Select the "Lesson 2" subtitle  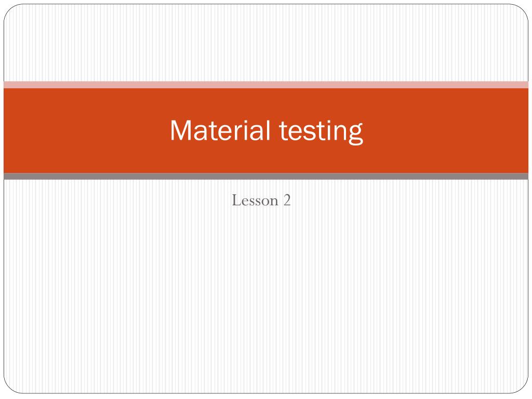261,200
